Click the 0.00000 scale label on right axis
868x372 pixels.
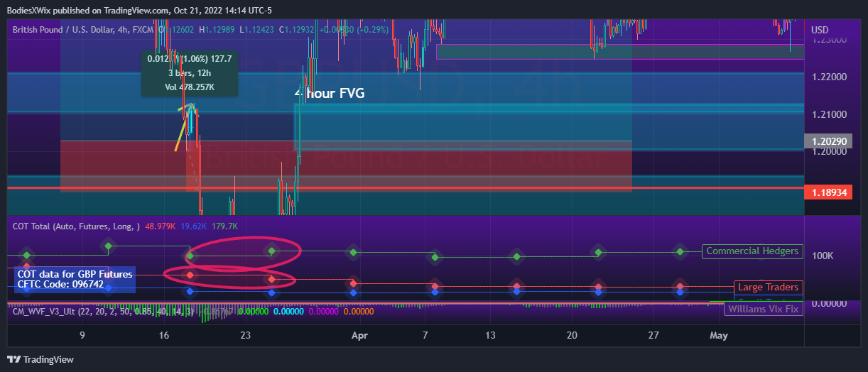pyautogui.click(x=829, y=304)
